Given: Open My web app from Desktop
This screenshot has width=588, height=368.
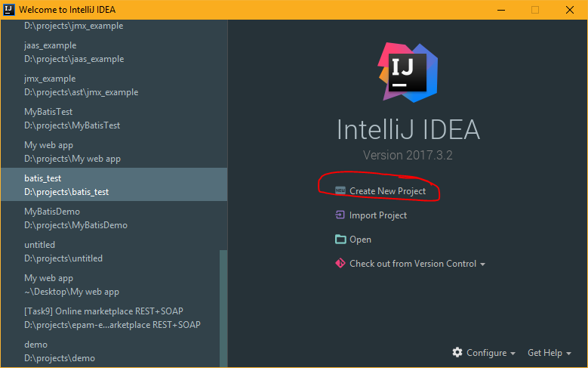Looking at the screenshot, I should [x=114, y=285].
